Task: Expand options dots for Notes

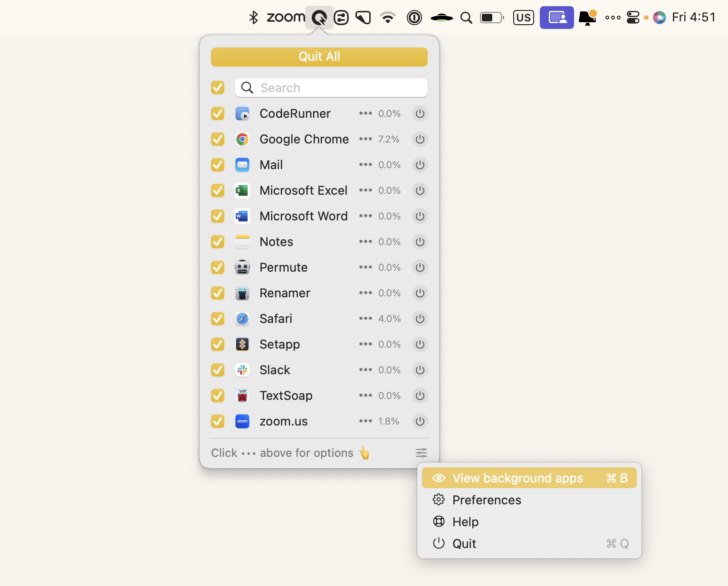Action: tap(365, 242)
